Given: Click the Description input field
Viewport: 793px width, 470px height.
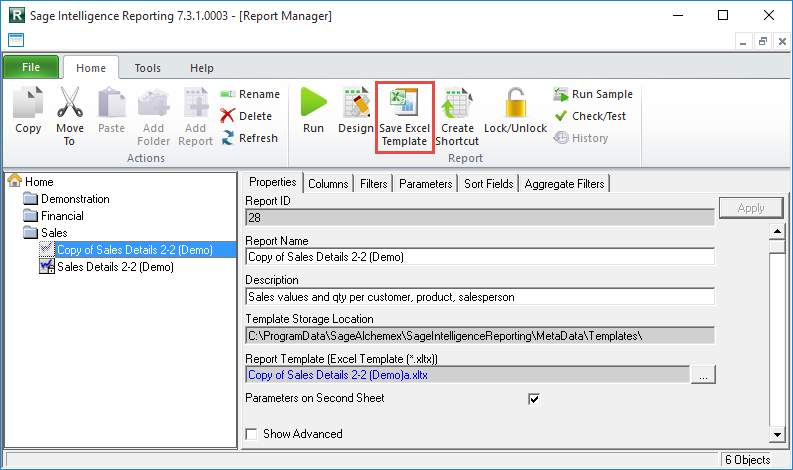Looking at the screenshot, I should point(480,297).
